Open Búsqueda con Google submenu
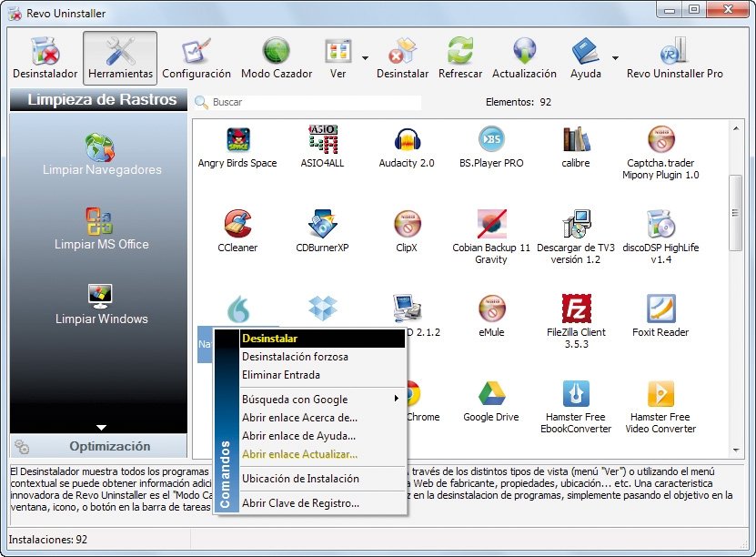The image size is (756, 557). click(322, 400)
